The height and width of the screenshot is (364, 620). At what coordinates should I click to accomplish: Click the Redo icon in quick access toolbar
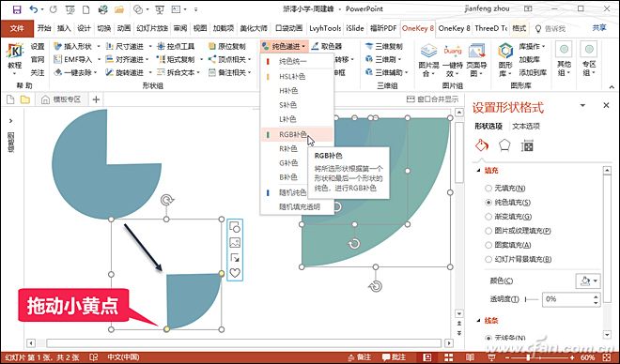point(53,9)
